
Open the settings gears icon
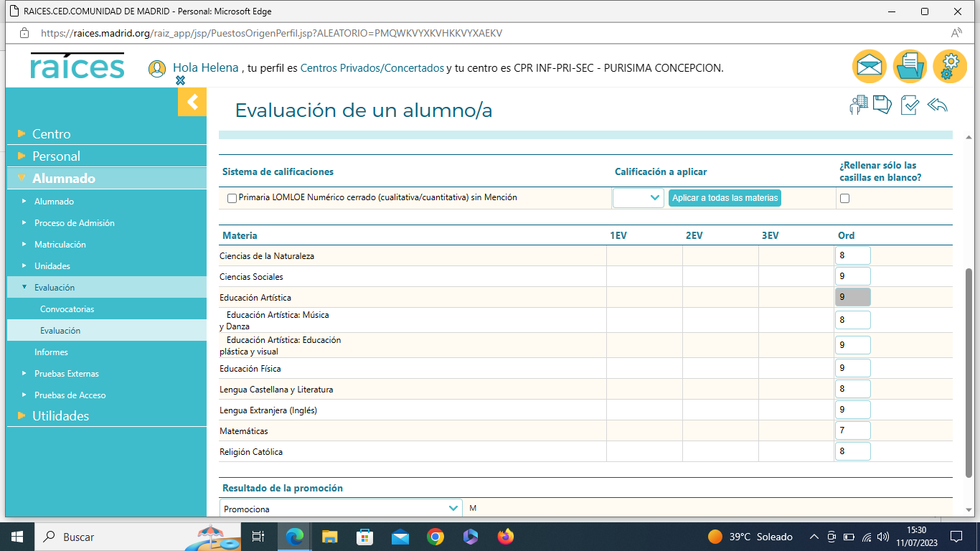950,67
